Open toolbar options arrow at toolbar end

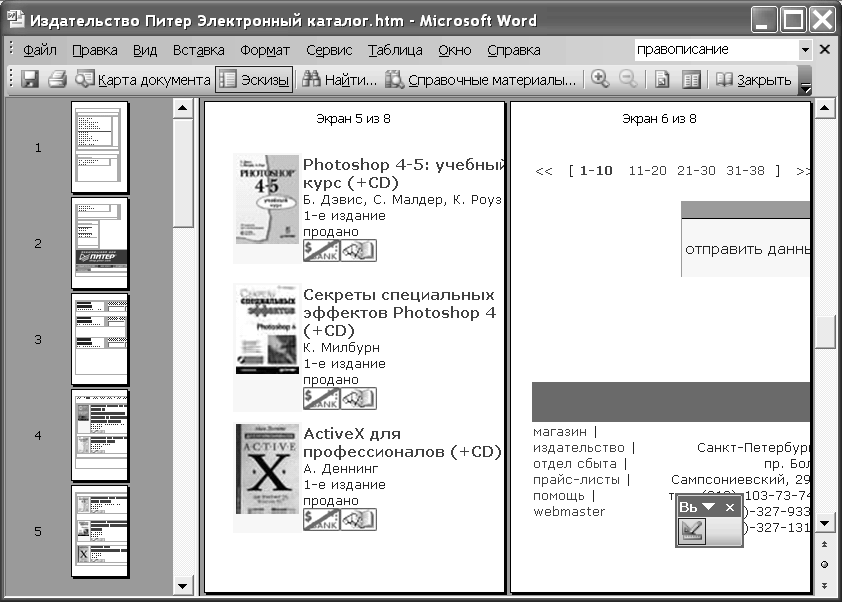click(x=805, y=81)
